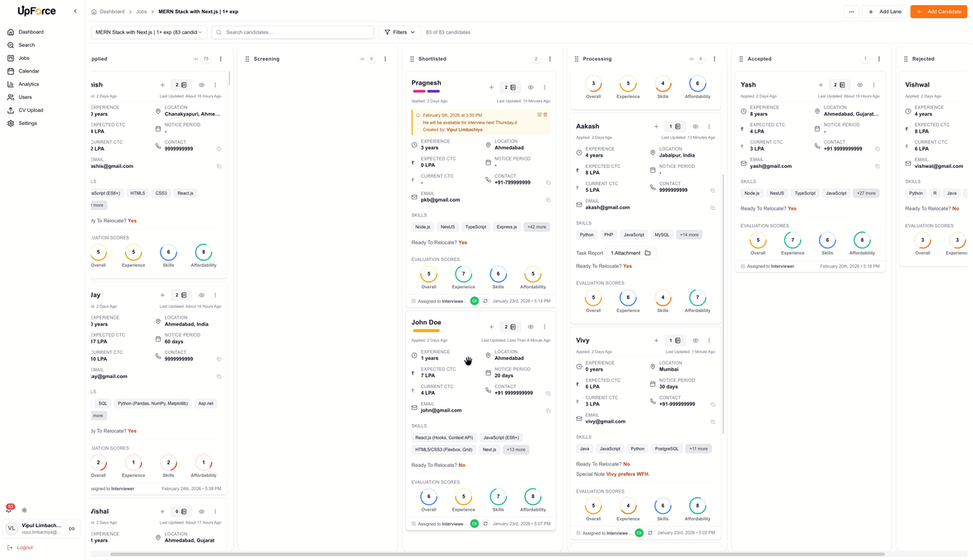Click the Add Candidate button

point(938,12)
